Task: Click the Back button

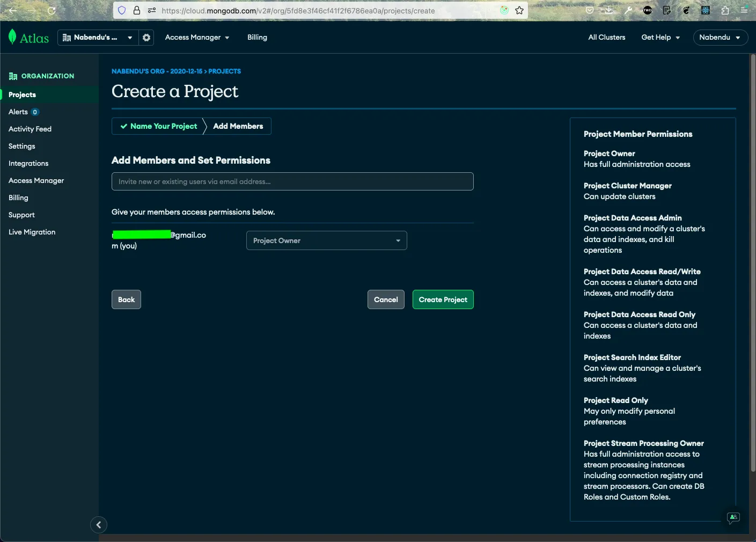Action: pos(126,299)
